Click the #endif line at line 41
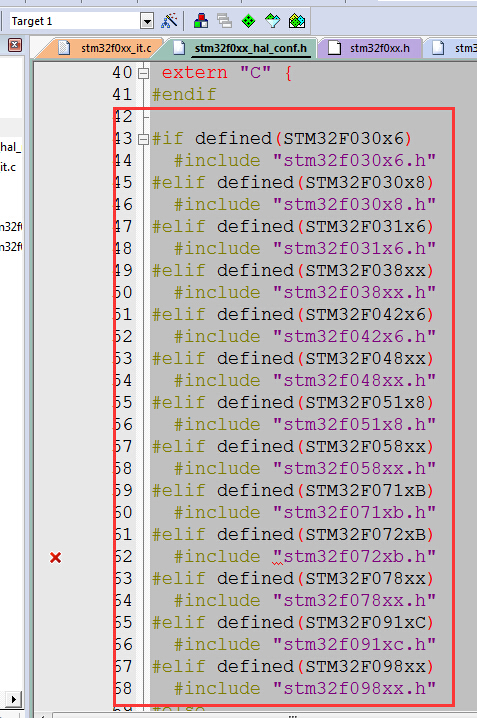 click(x=184, y=95)
